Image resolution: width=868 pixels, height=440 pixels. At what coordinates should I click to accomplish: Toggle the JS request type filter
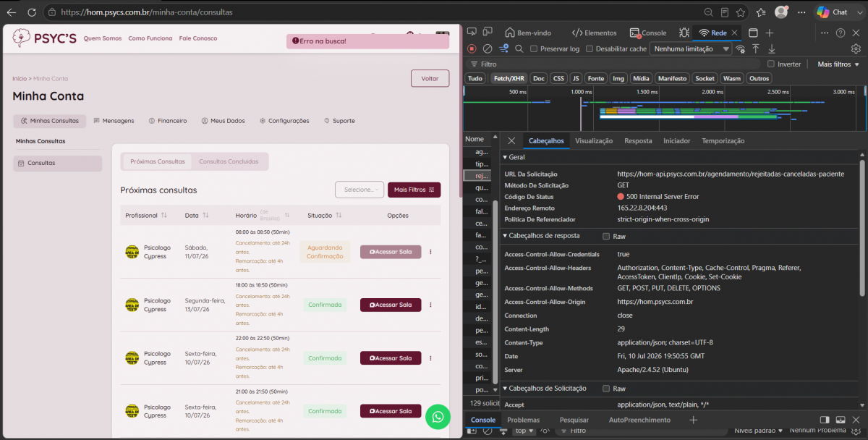[576, 78]
